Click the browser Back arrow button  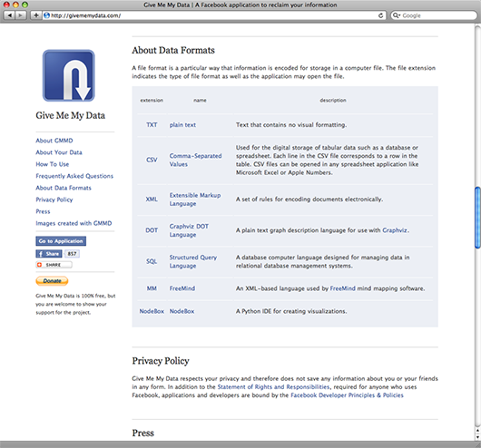(x=9, y=15)
